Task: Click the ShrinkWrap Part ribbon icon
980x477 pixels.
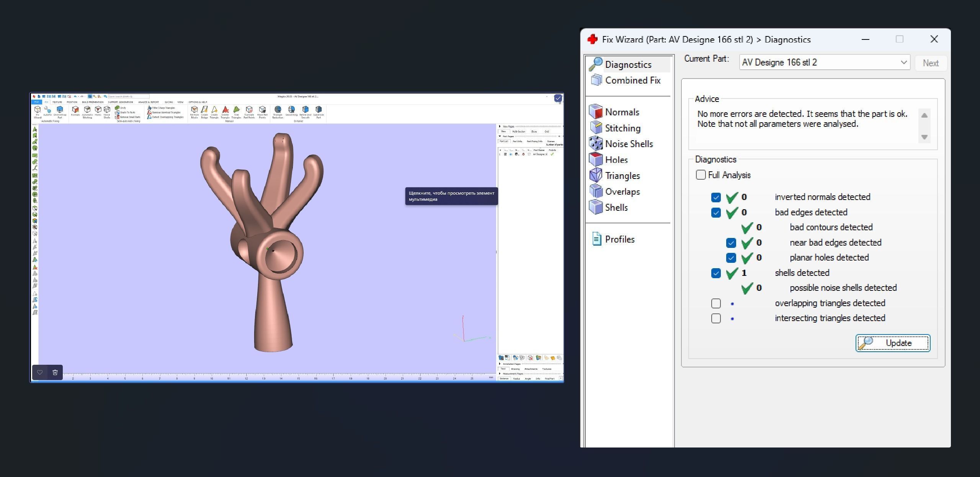Action: coord(60,111)
